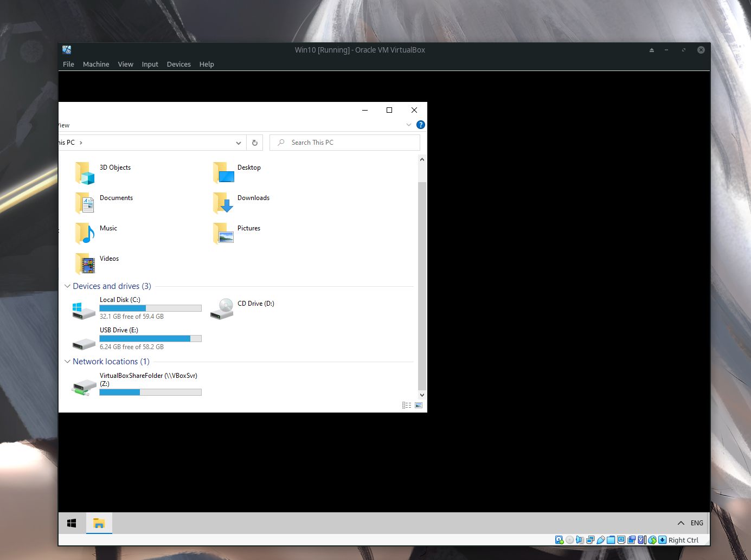751x560 pixels.
Task: Open the Devices menu in VirtualBox
Action: (178, 64)
